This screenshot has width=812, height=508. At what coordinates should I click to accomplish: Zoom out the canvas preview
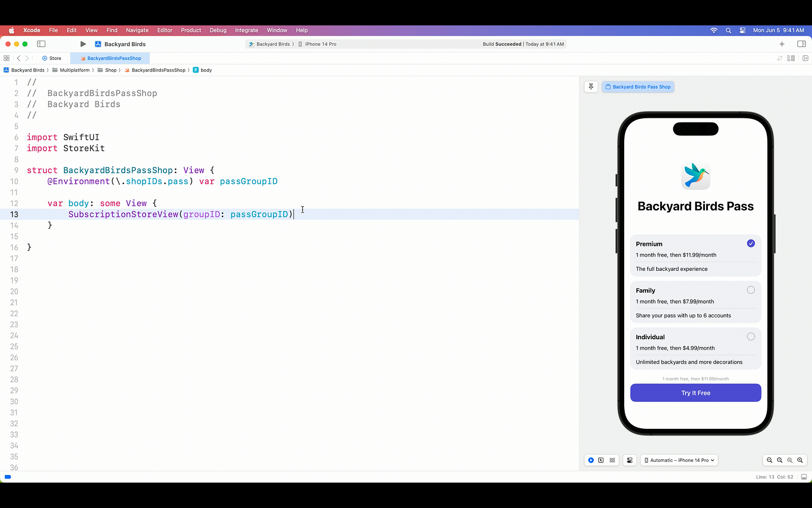(769, 460)
